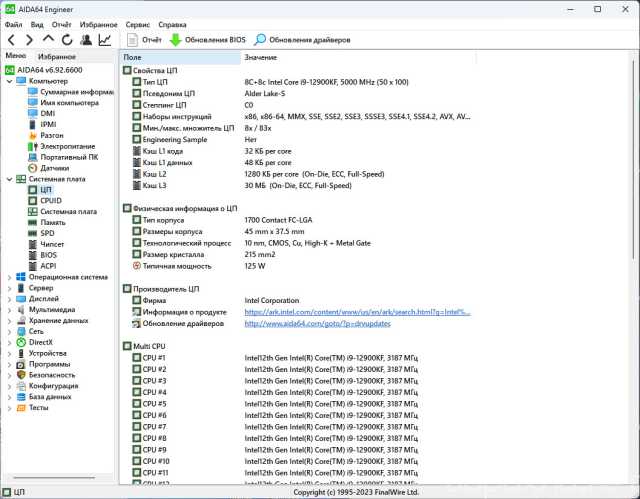The width and height of the screenshot is (640, 499).
Task: Click the user silhouette icon in the toolbar
Action: point(86,40)
